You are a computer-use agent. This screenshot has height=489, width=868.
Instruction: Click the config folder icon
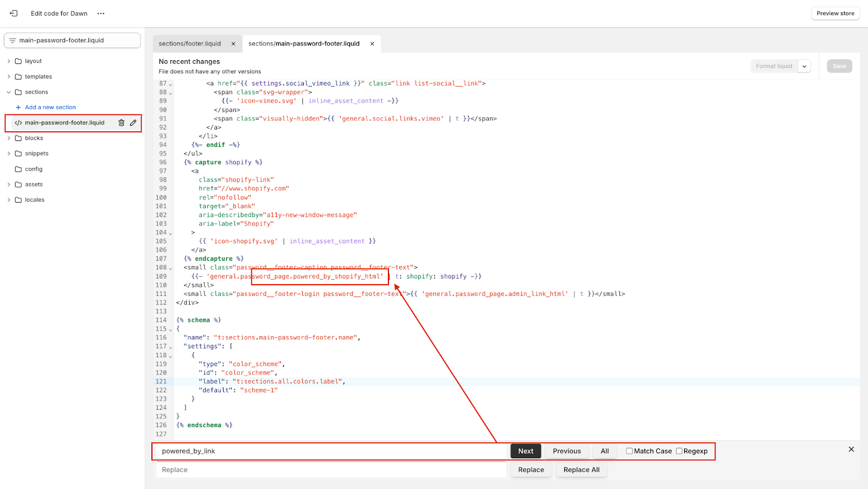pos(18,169)
